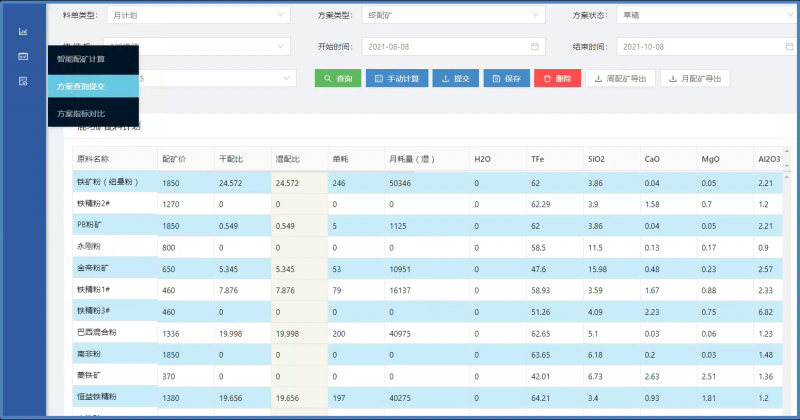Click the 铁矿粉（纽曼粉）table row
The image size is (800, 420).
400,183
